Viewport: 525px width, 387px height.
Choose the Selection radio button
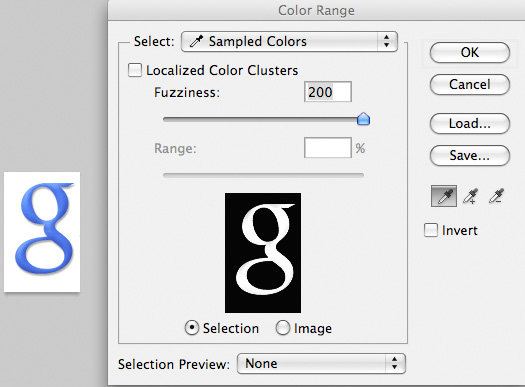coord(192,328)
